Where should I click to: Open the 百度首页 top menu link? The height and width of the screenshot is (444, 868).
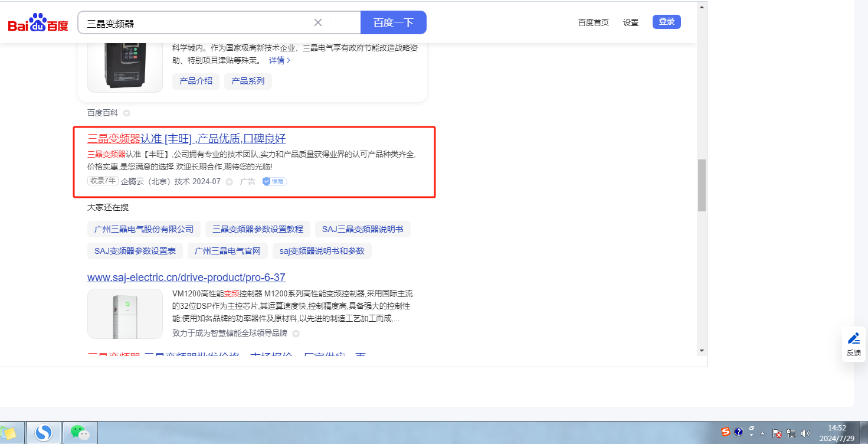tap(593, 22)
